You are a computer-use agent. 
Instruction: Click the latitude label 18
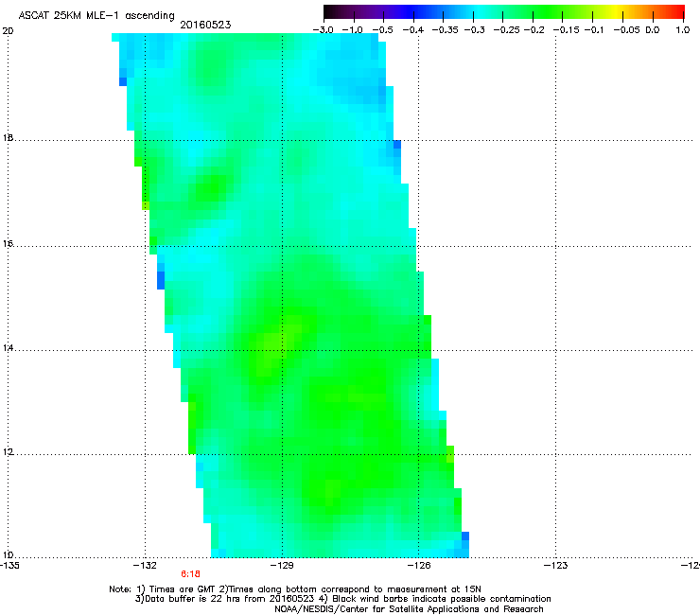coord(8,138)
